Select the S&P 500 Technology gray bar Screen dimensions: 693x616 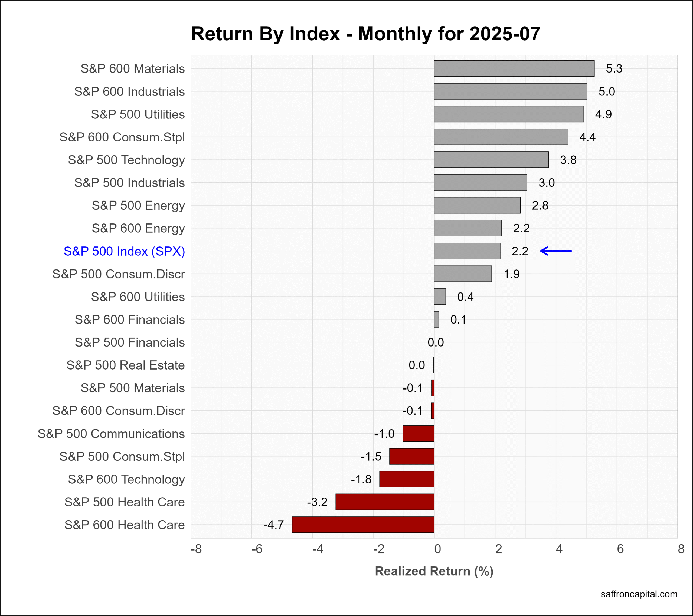tap(491, 160)
